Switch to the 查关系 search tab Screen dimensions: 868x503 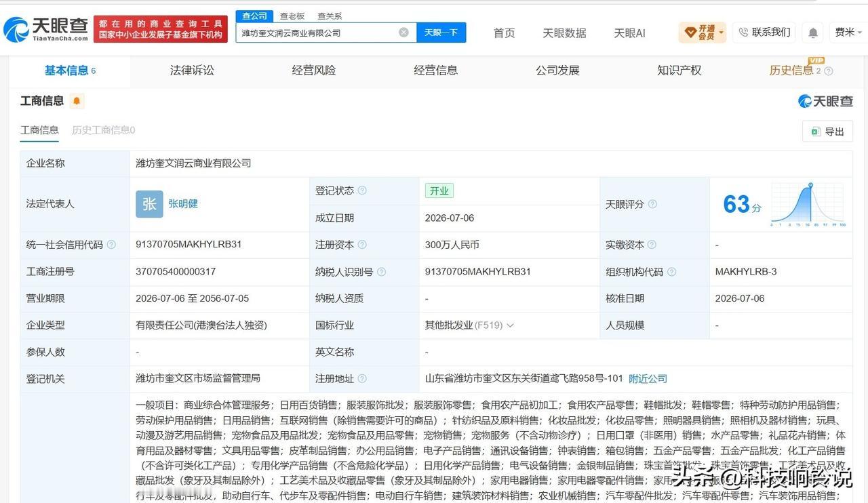click(x=330, y=16)
